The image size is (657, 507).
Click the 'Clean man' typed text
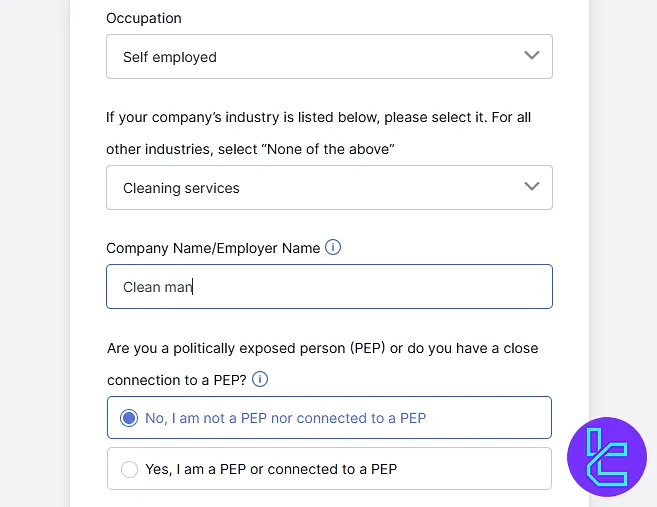click(158, 287)
